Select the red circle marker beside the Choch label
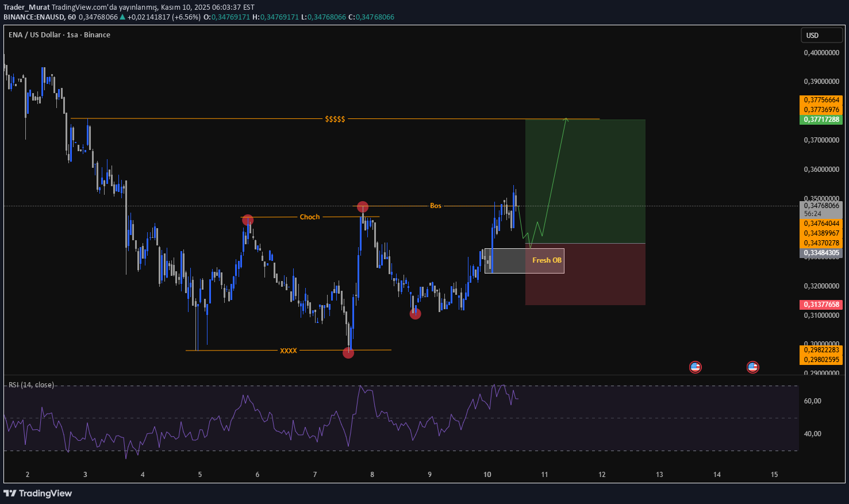 [248, 220]
